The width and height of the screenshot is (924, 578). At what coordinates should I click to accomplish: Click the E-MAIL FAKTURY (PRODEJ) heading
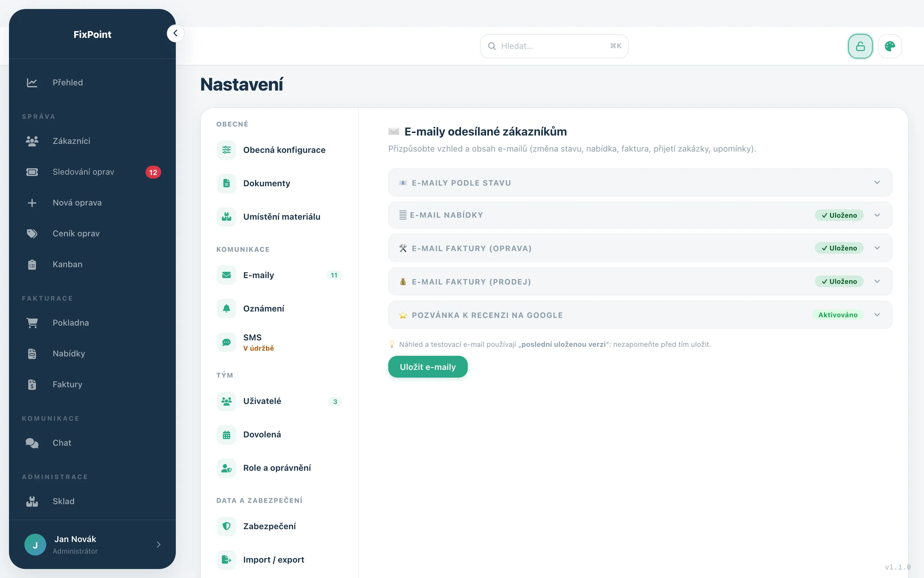[x=471, y=282]
